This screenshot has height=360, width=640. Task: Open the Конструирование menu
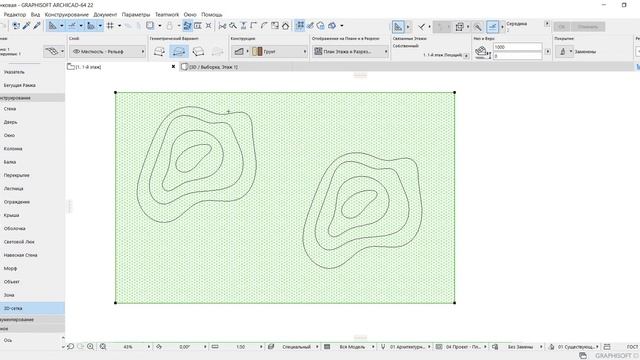pyautogui.click(x=67, y=15)
